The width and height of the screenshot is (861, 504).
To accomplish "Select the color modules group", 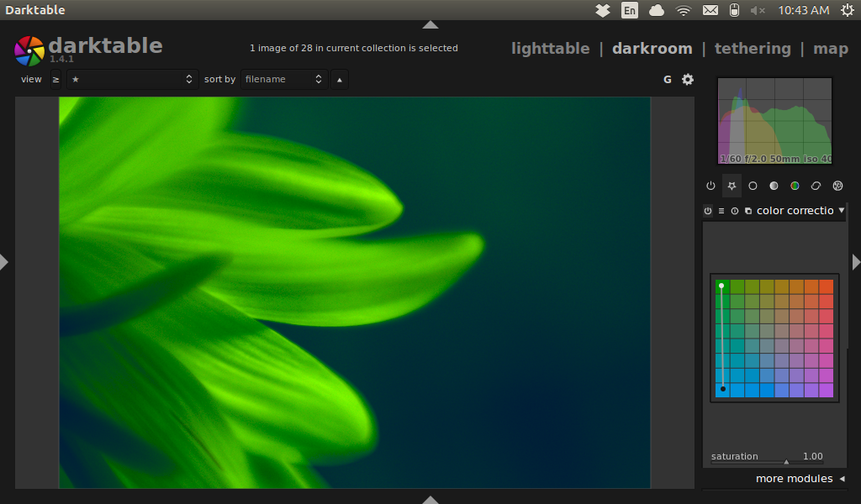I will 795,186.
